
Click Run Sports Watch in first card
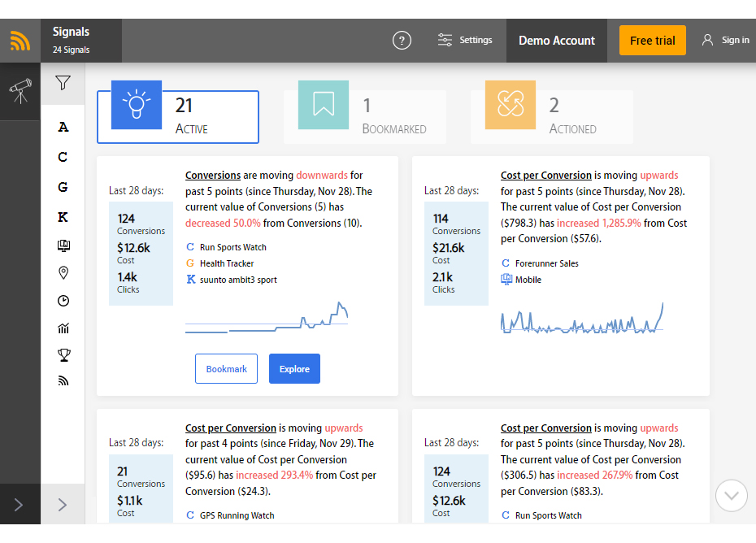tap(232, 247)
